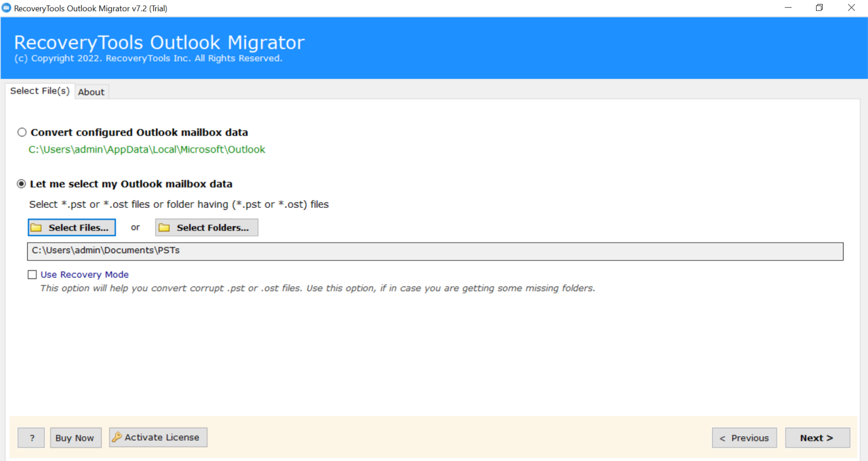Click the copyright 2022 RecoveryTools Inc. text

pos(148,58)
